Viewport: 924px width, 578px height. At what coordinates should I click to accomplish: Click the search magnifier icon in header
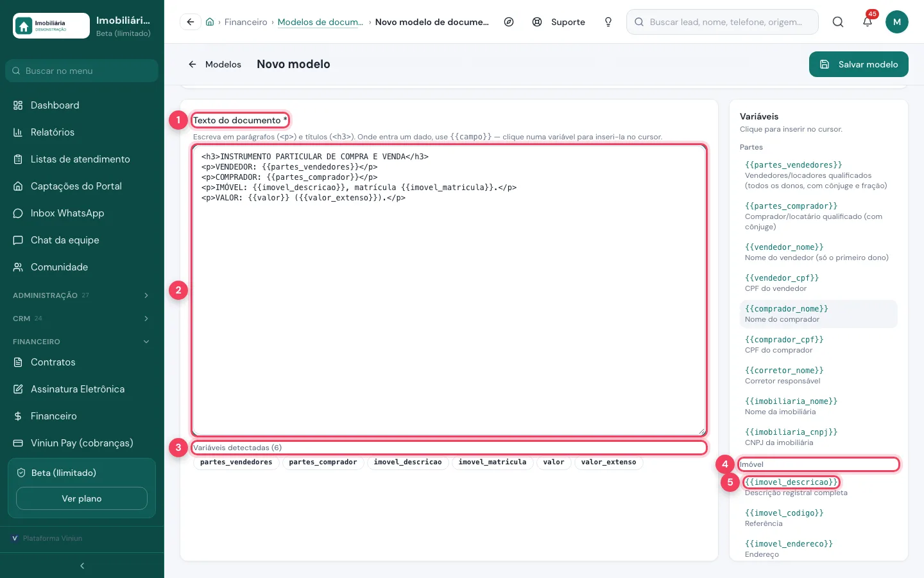click(838, 22)
